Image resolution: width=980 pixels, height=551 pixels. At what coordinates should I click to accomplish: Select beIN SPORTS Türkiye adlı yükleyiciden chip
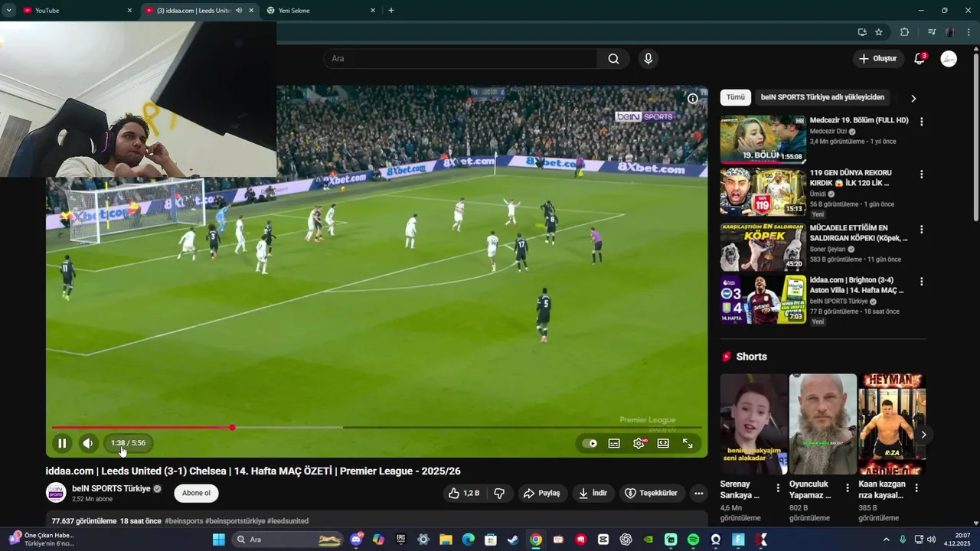pos(822,97)
